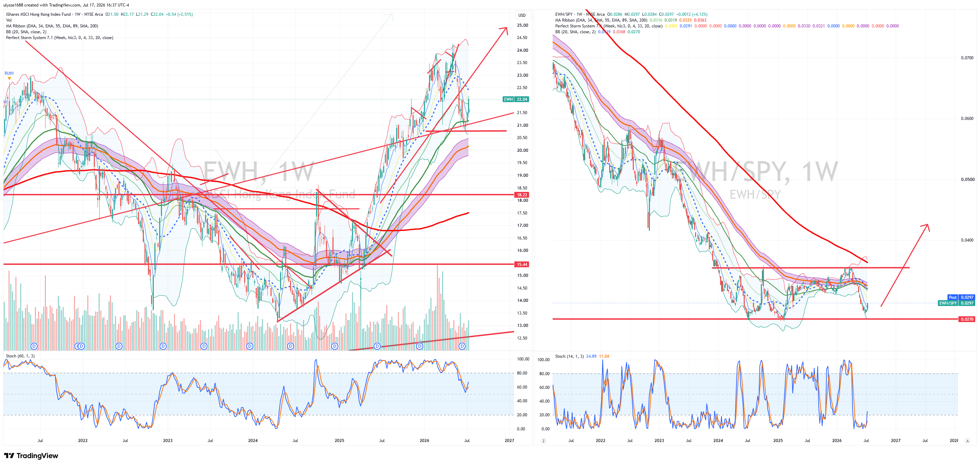Click the red 0.0363 MA Ribbon value
This screenshot has width=980, height=466.
click(x=700, y=20)
